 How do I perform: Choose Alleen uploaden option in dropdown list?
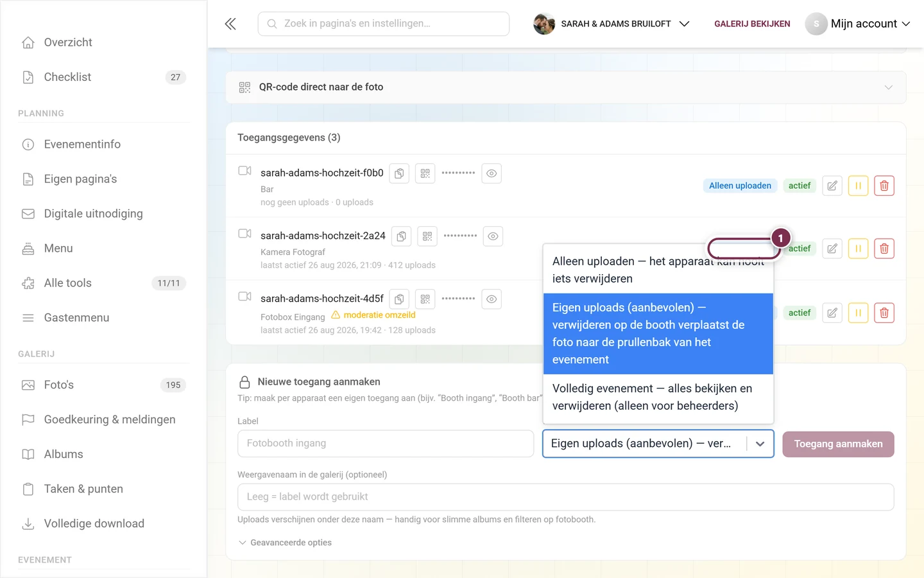(658, 270)
